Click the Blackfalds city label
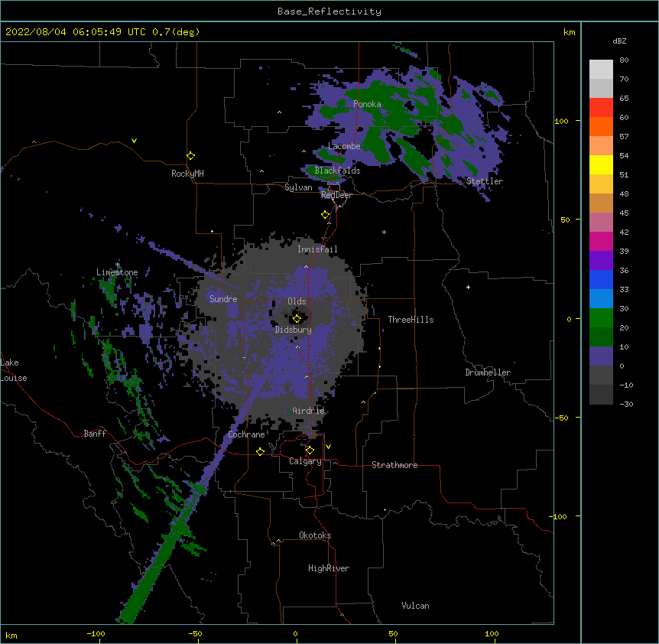Image resolution: width=659 pixels, height=644 pixels. 337,171
